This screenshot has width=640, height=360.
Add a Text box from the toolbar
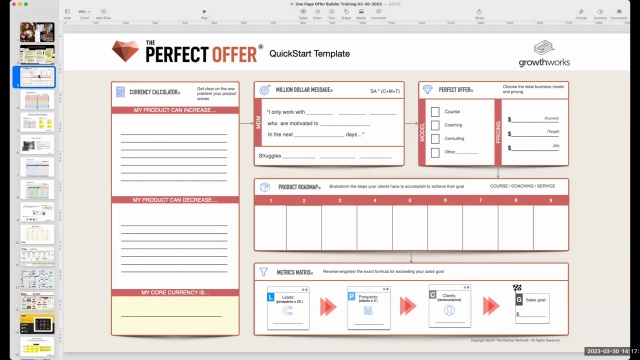331,13
